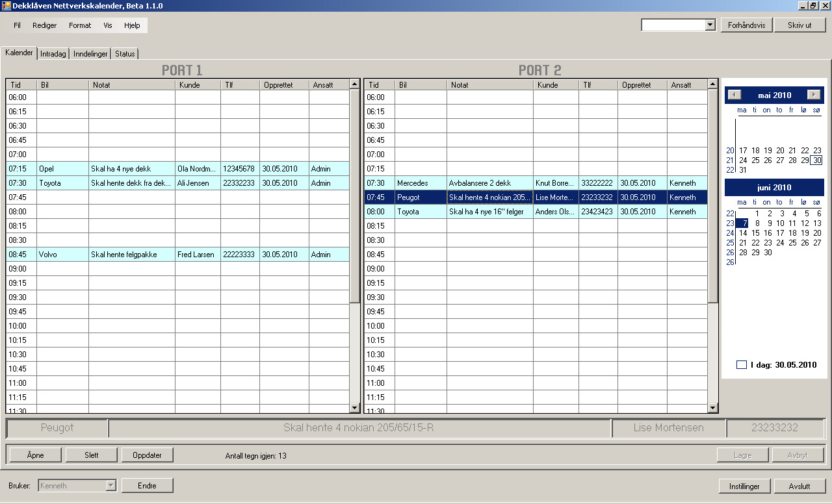
Task: Click the greyed Lagre button
Action: 742,455
